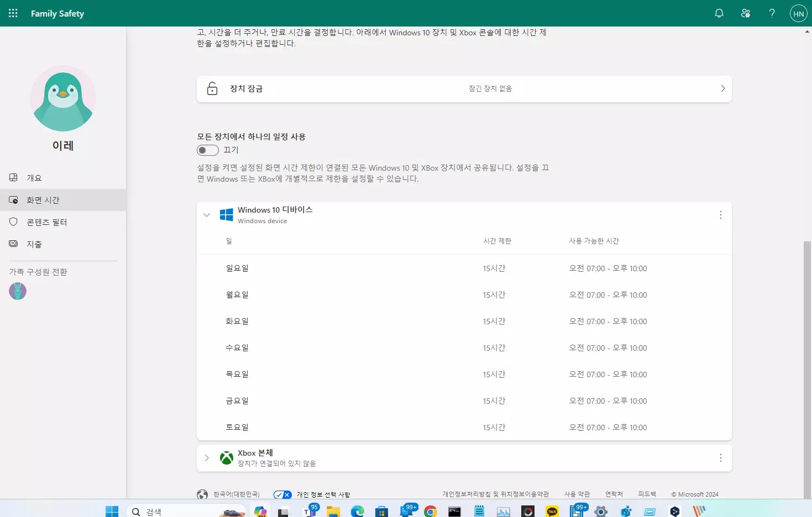812x517 pixels.
Task: Expand the Xbox 본체 section
Action: [x=207, y=457]
